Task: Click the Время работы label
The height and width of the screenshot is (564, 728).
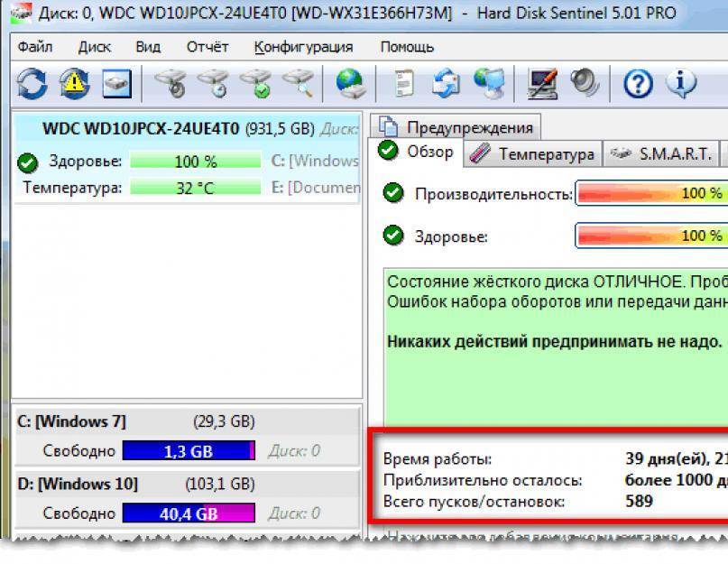Action: coord(437,459)
